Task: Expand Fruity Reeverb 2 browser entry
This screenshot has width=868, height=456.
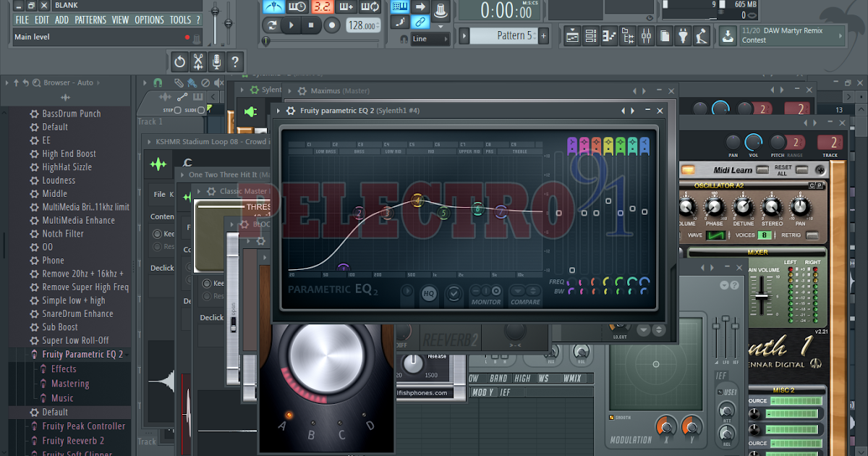Action: point(73,440)
